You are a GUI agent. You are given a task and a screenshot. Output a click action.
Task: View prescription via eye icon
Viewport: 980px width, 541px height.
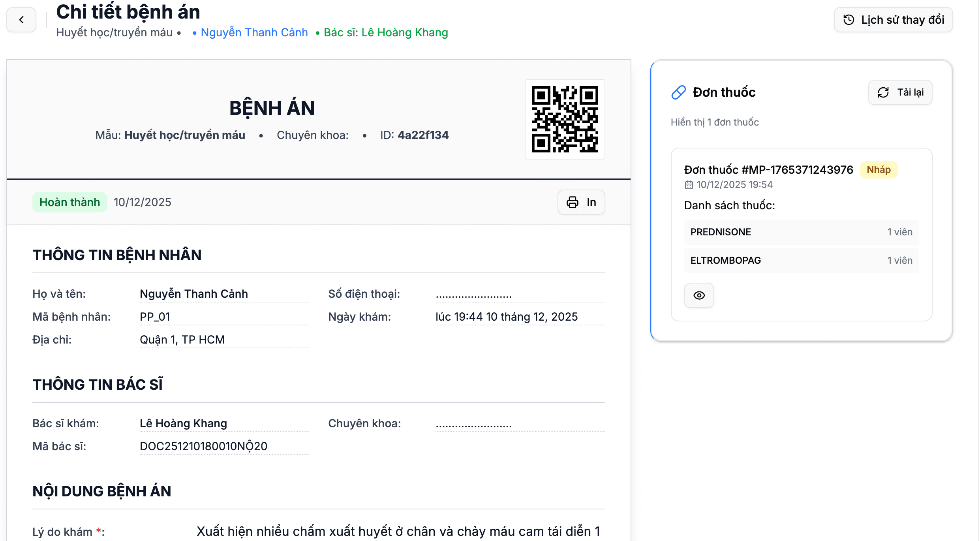pos(699,295)
